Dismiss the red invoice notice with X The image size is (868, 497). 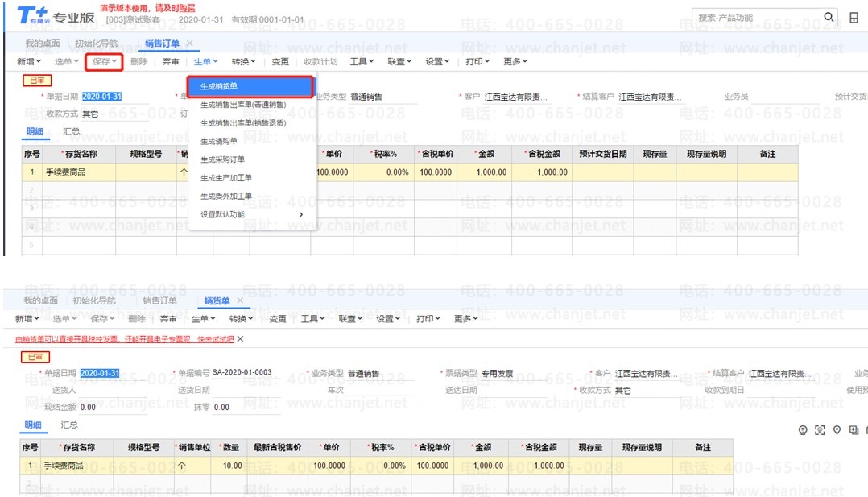[240, 339]
